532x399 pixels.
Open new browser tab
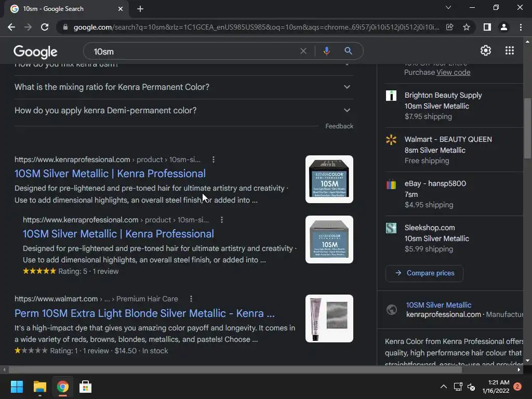[x=140, y=9]
